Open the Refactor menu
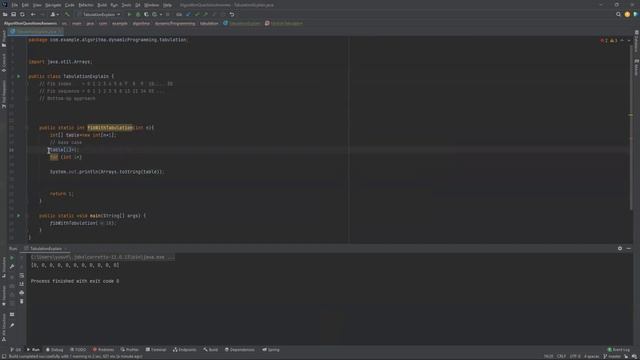Screen dimensions: 640x360 (x=86, y=5)
